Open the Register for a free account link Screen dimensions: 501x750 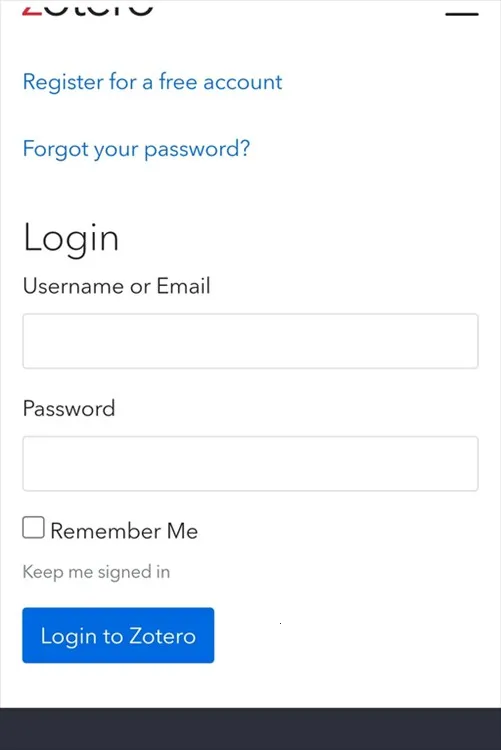click(x=153, y=82)
